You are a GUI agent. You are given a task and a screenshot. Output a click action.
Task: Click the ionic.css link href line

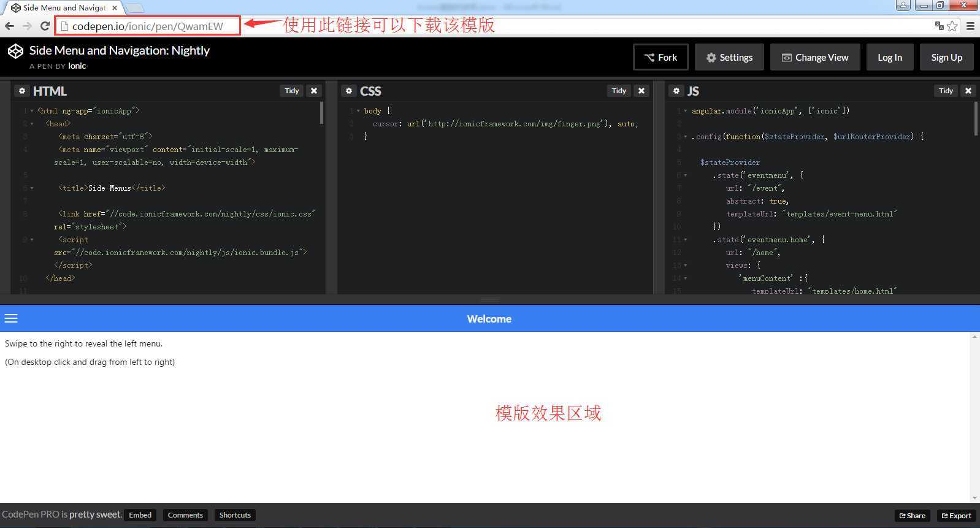coord(186,214)
